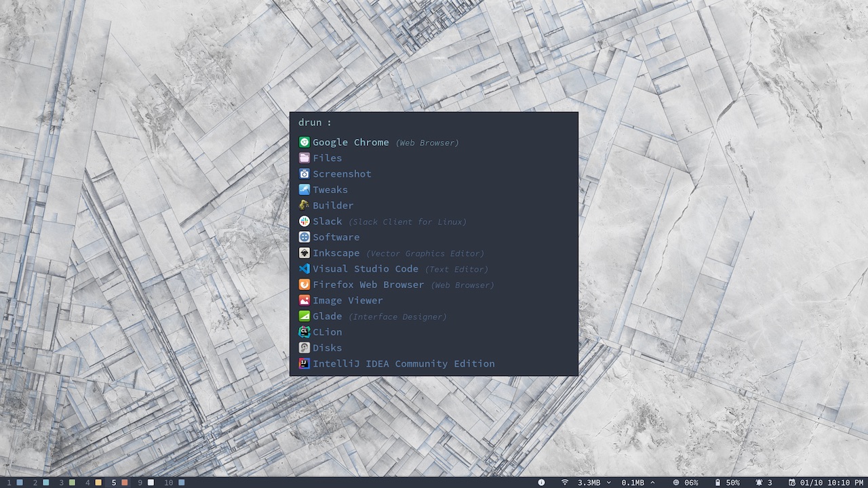
Task: Click the orange swatch next to workspace 5
Action: (125, 483)
